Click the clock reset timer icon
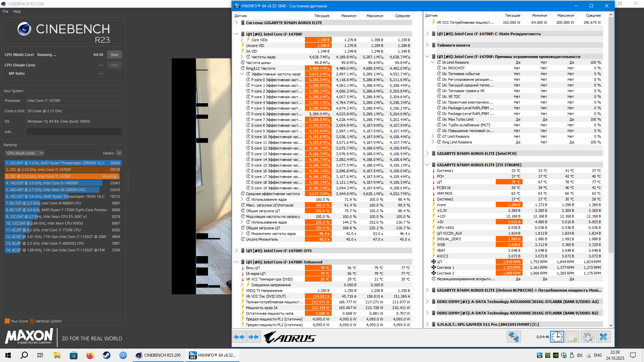Viewport: 644px width, 362px height. click(557, 337)
